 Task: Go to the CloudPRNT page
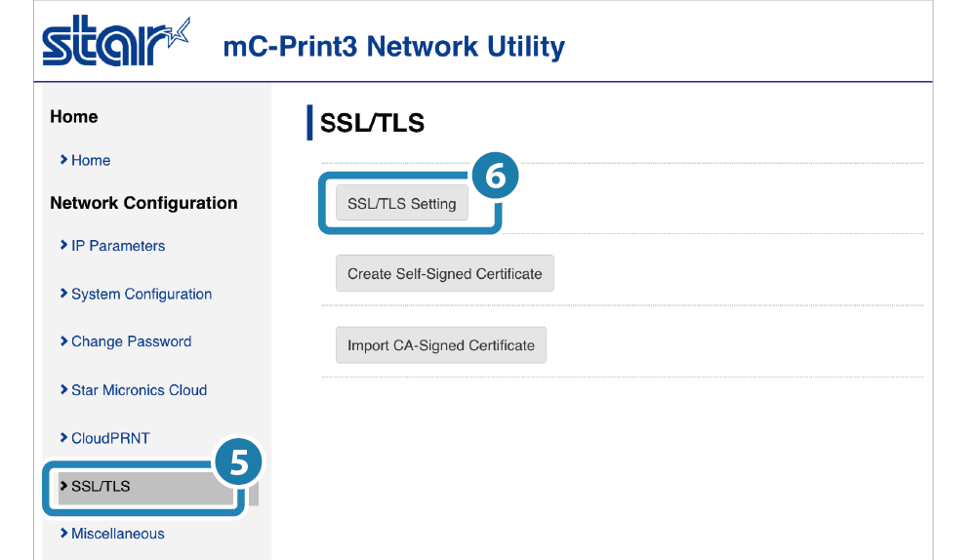(x=110, y=438)
